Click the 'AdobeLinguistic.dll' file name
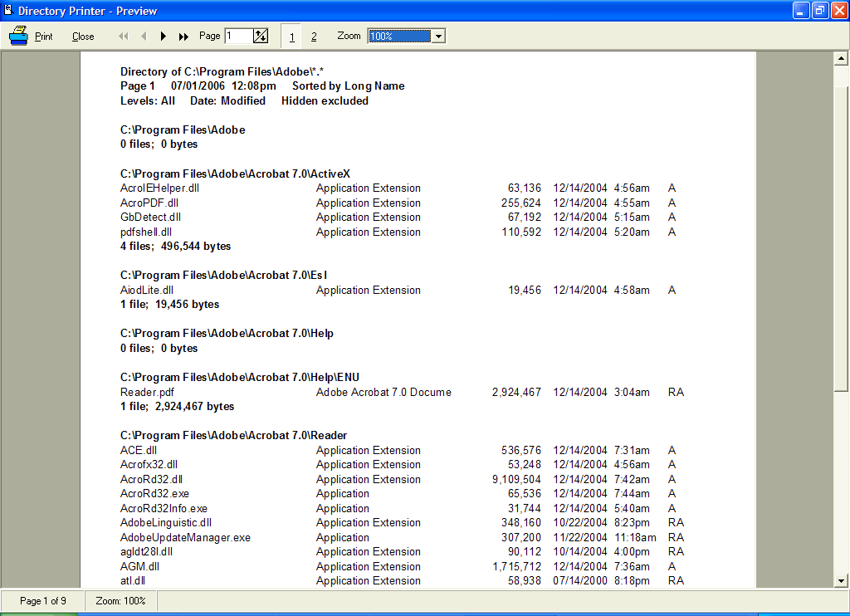Image resolution: width=850 pixels, height=616 pixels. [166, 523]
